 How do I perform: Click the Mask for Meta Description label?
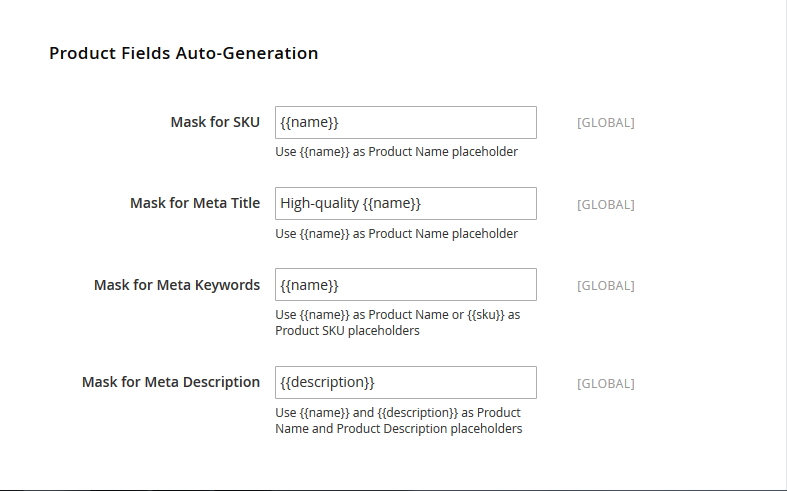click(x=171, y=382)
